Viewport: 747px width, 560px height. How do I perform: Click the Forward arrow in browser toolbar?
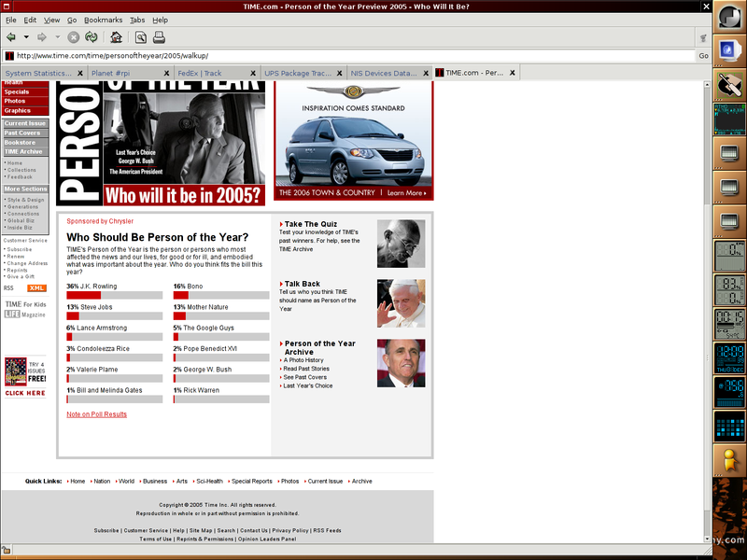pyautogui.click(x=42, y=37)
